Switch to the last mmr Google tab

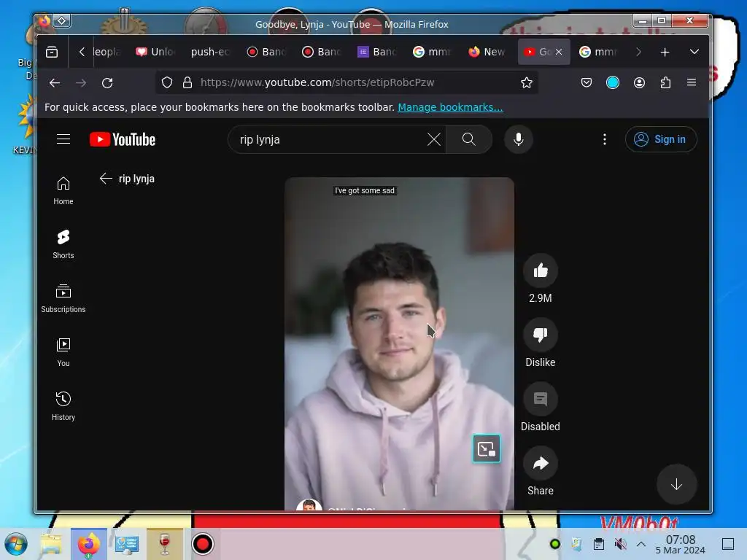(598, 52)
